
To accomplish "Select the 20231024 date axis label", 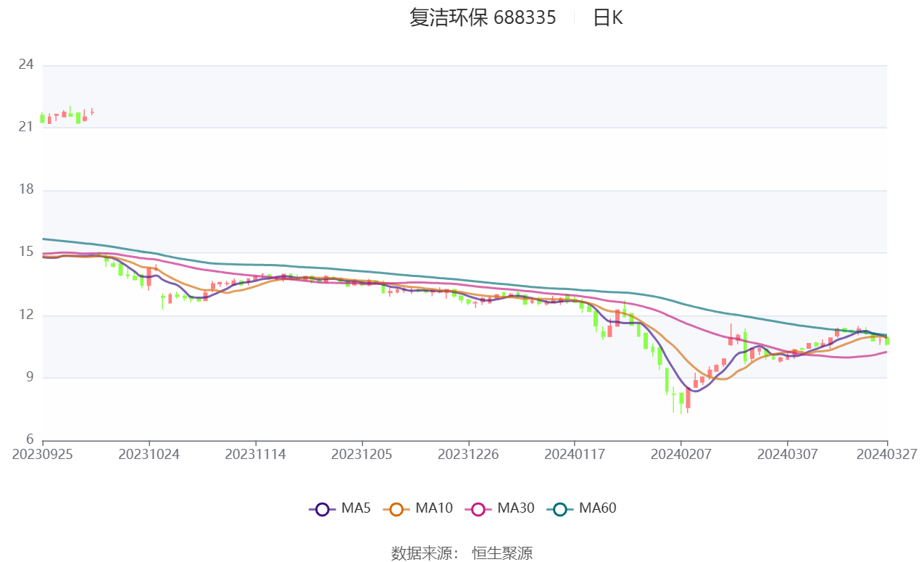I will [x=149, y=454].
